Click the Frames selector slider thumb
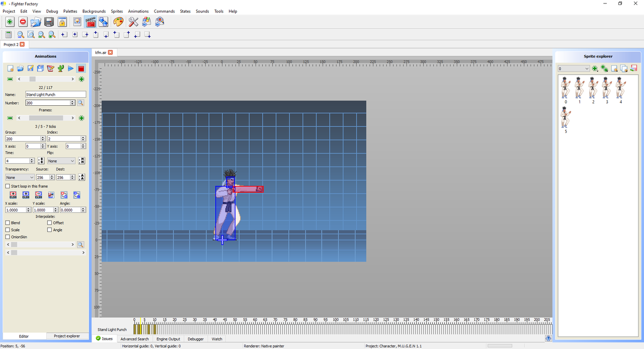 [x=46, y=118]
